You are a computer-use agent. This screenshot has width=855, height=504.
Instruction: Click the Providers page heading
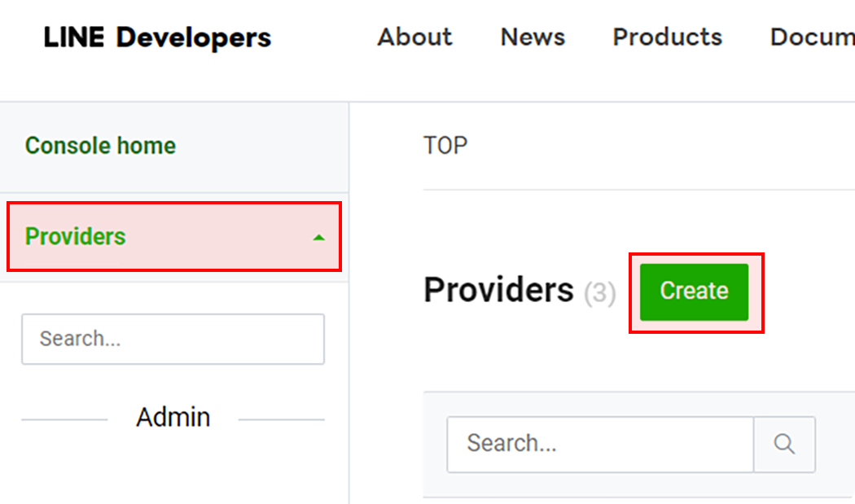[x=498, y=291]
